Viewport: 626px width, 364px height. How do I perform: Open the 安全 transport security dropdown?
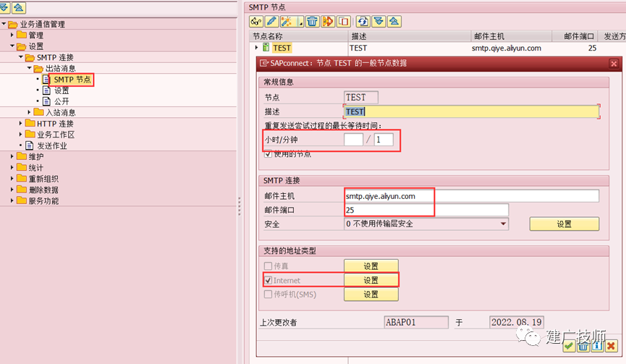[x=504, y=224]
